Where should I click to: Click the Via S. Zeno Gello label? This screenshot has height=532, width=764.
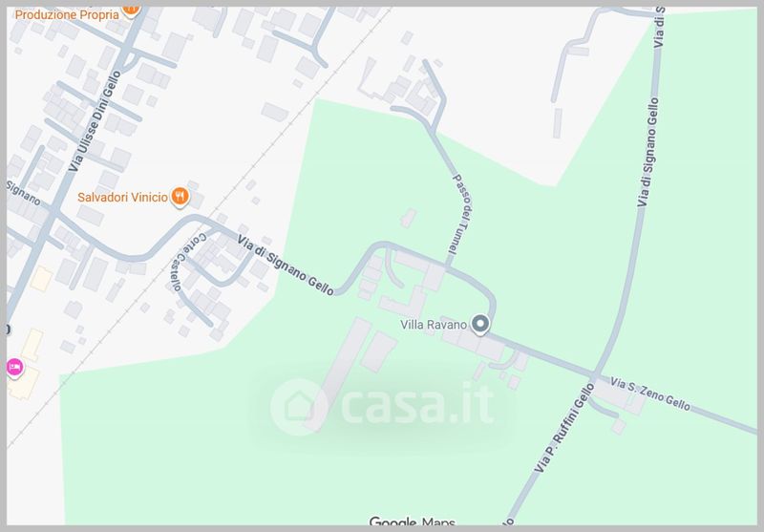pos(650,394)
